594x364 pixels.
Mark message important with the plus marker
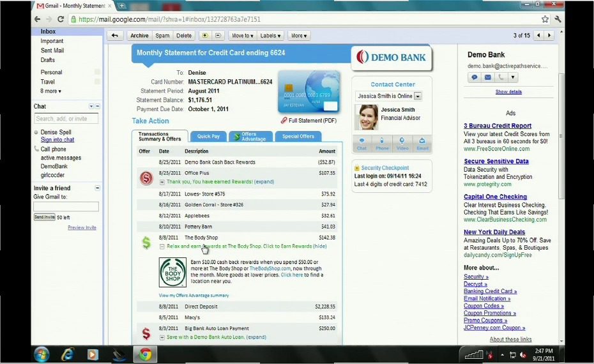coord(205,36)
